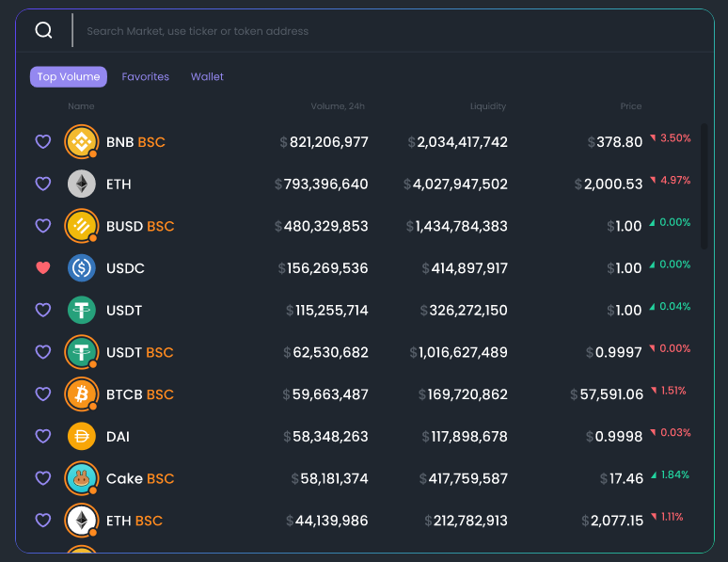Click ETH BSC price $2,077.15
728x562 pixels.
click(x=612, y=521)
